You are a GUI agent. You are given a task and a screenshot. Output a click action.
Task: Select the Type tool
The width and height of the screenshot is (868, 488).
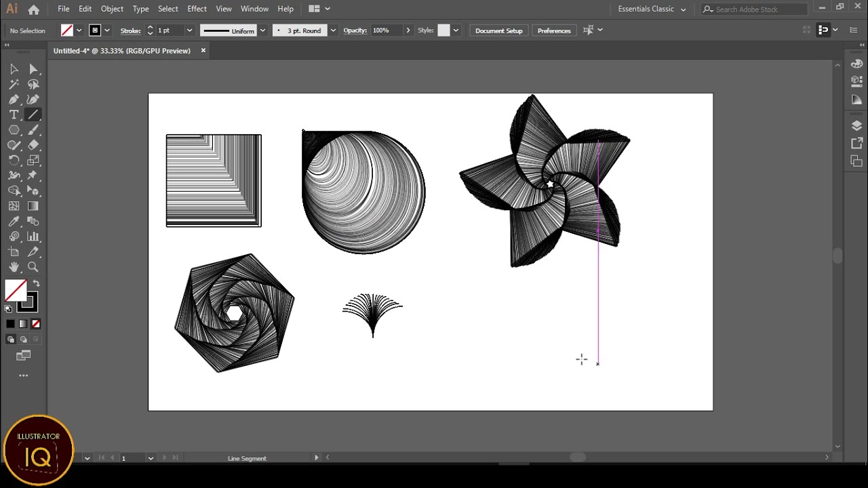pyautogui.click(x=14, y=115)
